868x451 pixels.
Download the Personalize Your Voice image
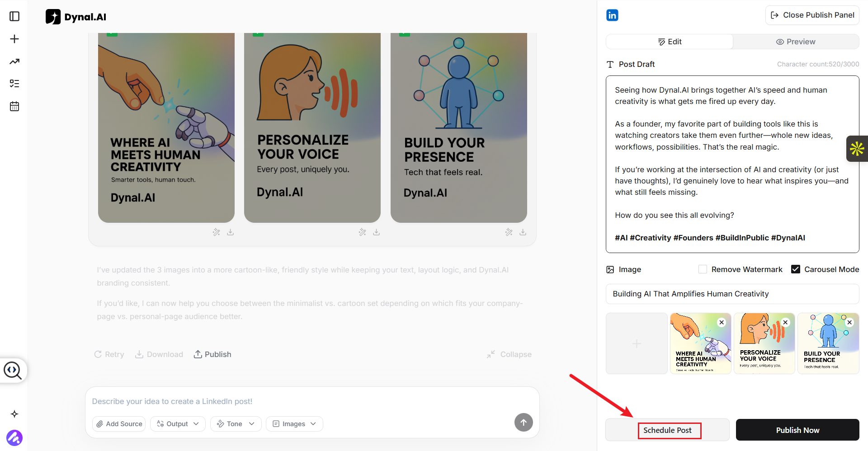[x=377, y=232]
